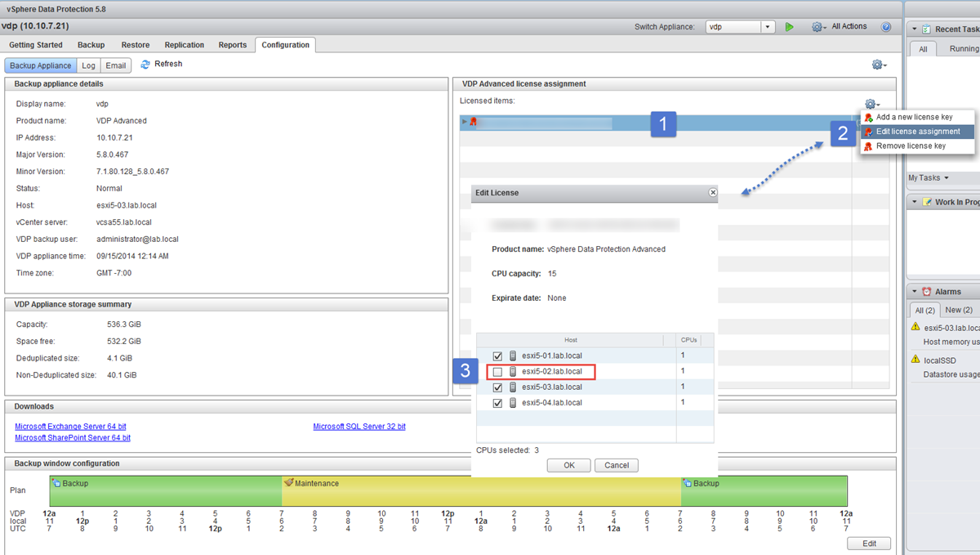Download Microsoft Exchange Server 64 bit

click(71, 427)
